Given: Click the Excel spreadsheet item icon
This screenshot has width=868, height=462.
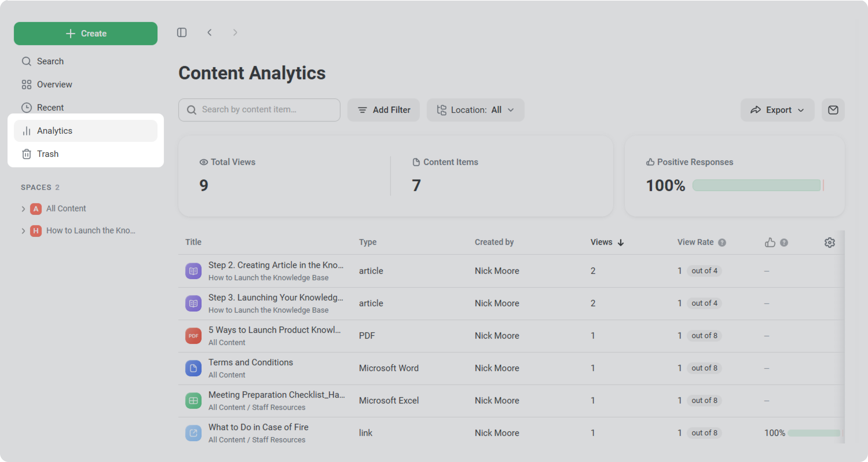Looking at the screenshot, I should tap(193, 400).
